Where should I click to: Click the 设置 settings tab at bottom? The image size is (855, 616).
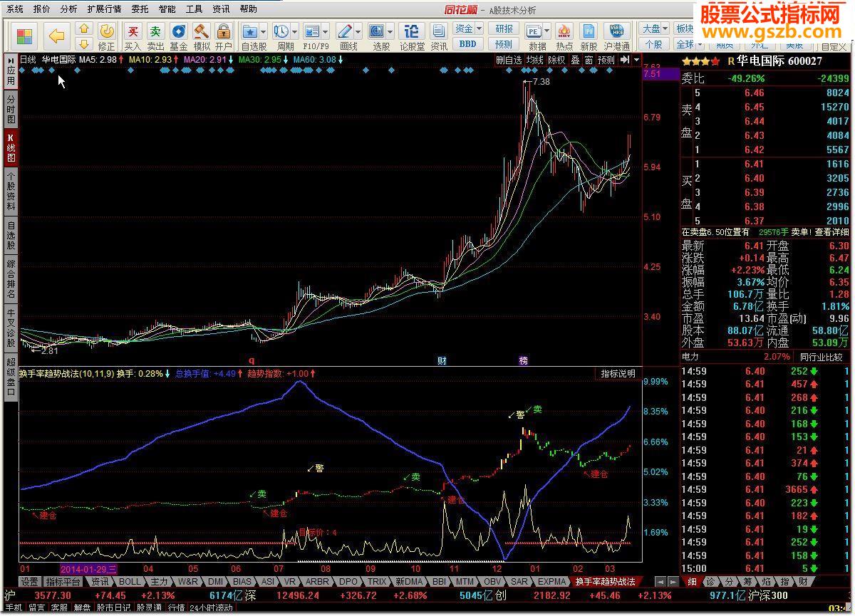pyautogui.click(x=29, y=582)
